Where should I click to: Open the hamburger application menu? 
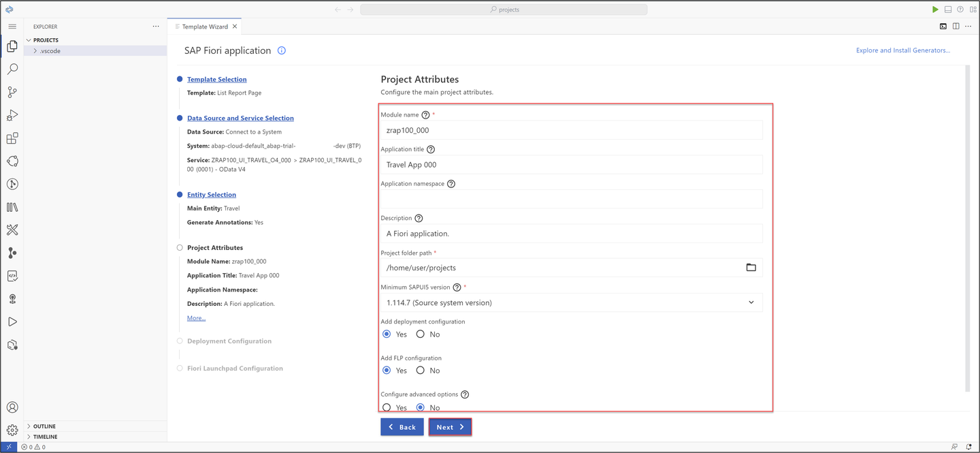pyautogui.click(x=12, y=27)
